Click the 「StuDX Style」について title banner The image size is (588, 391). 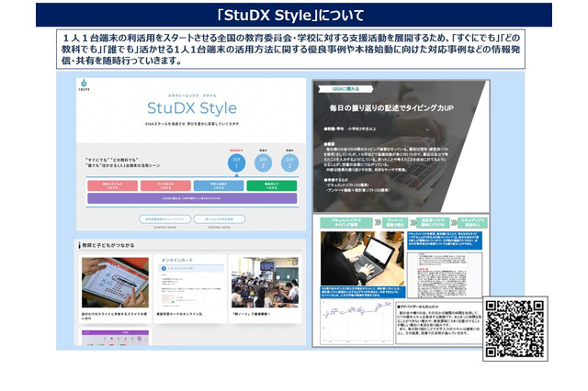pos(294,15)
